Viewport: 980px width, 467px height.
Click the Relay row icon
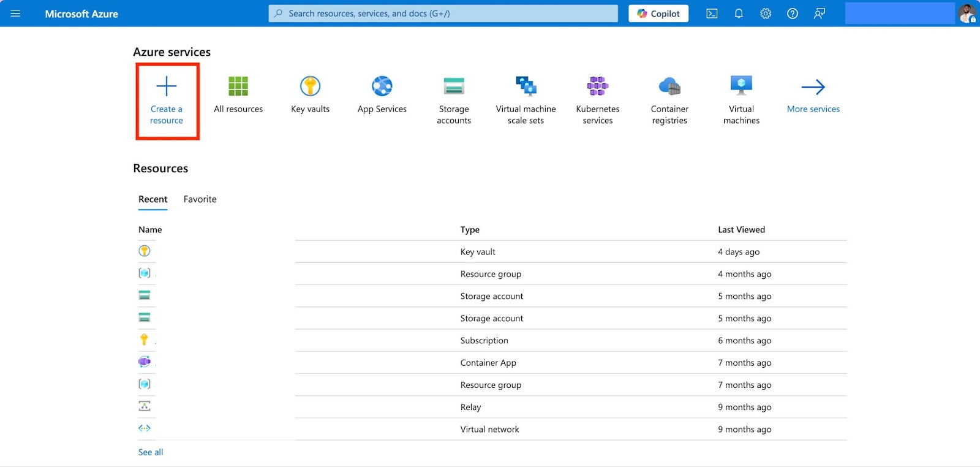(x=145, y=406)
